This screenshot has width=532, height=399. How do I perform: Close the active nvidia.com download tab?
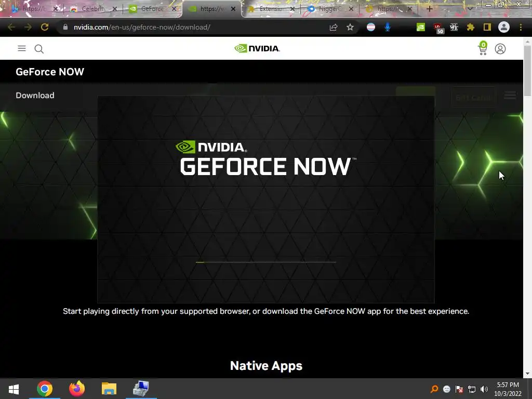coord(233,9)
